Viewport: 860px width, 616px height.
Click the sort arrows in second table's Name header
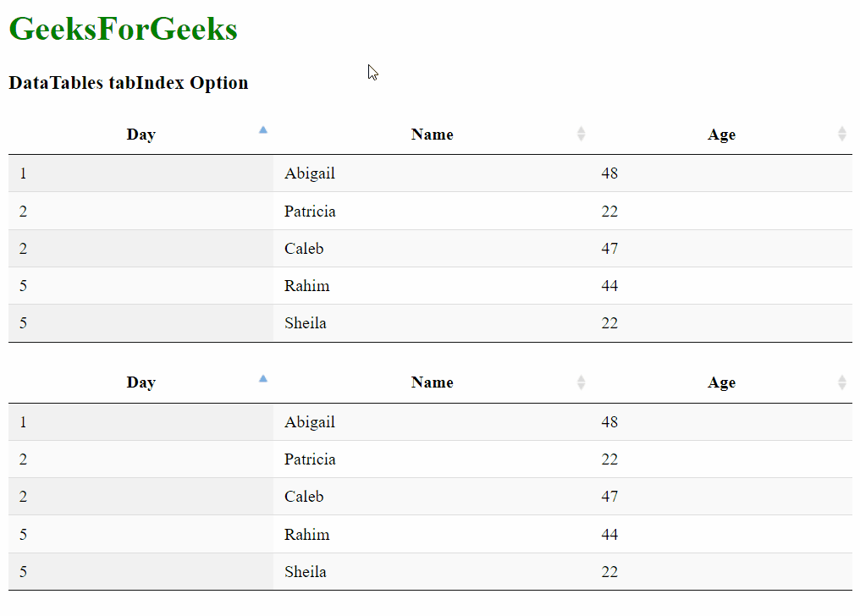[x=581, y=382]
